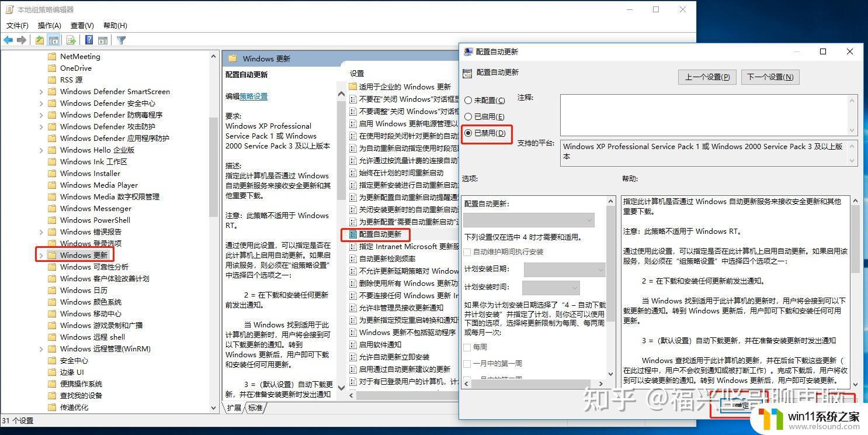
Task: Click the 策略设置 link
Action: pos(254,96)
